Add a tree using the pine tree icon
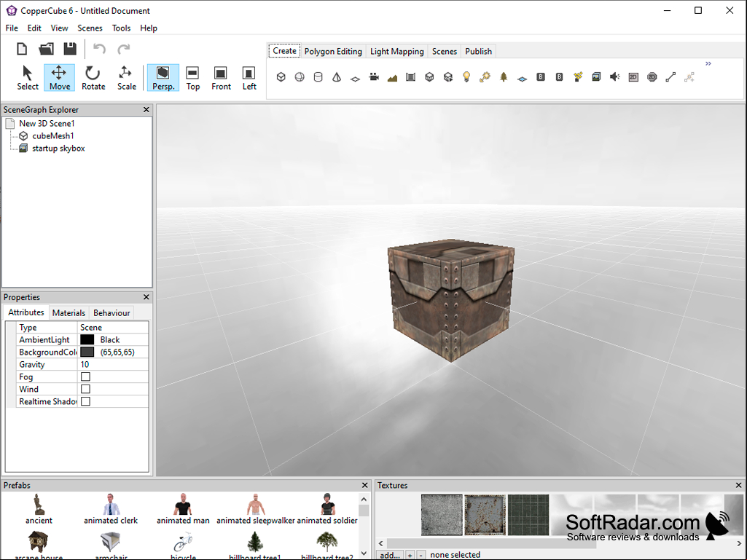 click(x=504, y=76)
